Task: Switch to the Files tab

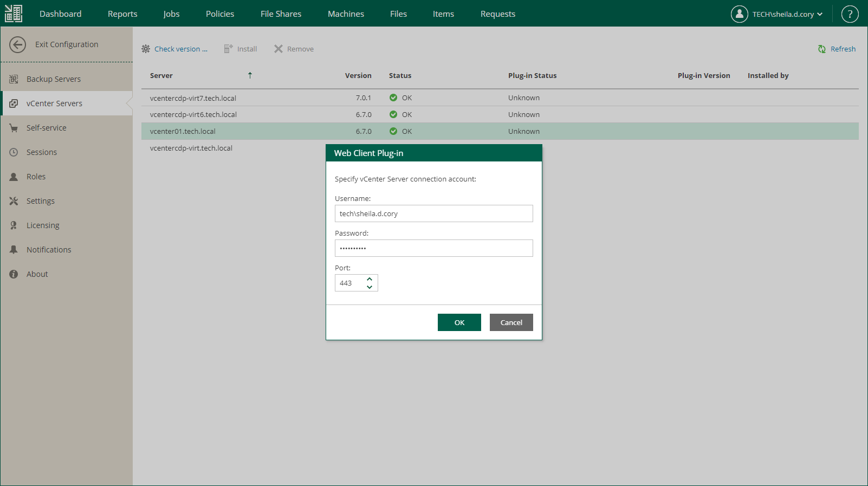Action: [398, 14]
